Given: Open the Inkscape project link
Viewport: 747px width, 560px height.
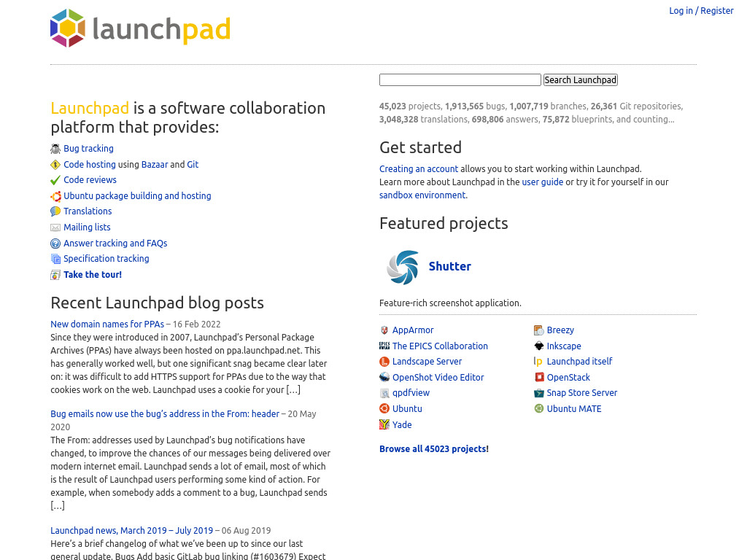Looking at the screenshot, I should (x=564, y=346).
